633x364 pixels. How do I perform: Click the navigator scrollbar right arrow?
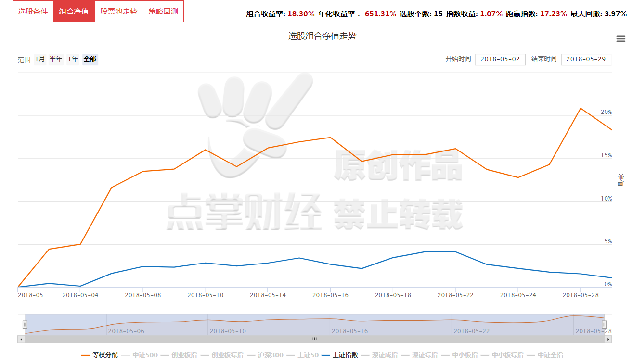(x=608, y=339)
